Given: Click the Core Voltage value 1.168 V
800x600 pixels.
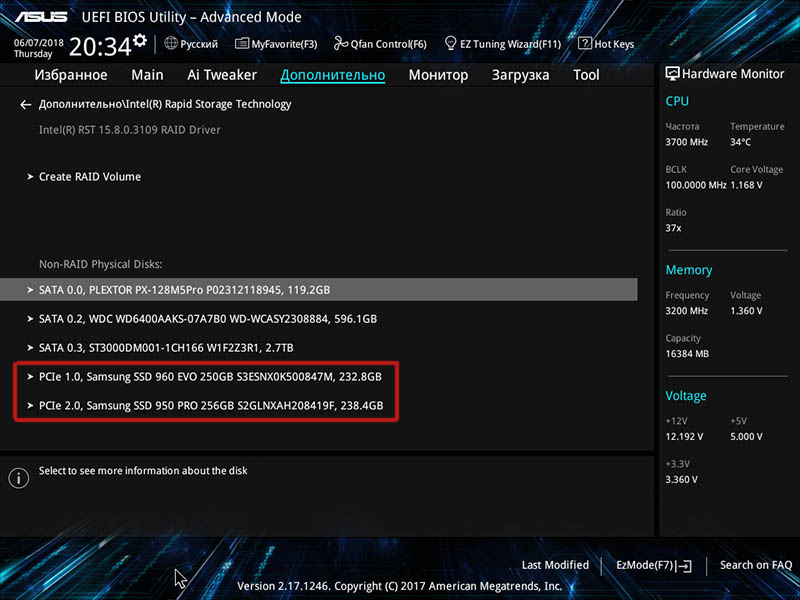Looking at the screenshot, I should pyautogui.click(x=746, y=185).
